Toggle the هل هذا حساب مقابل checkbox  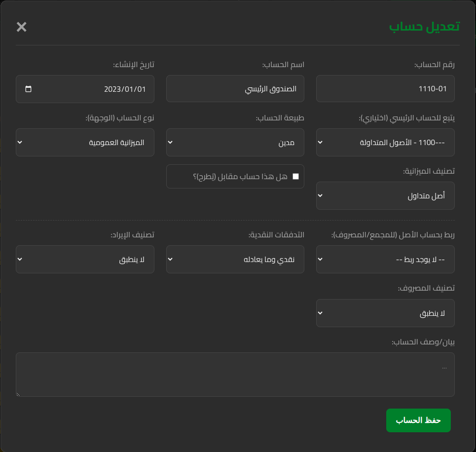(x=295, y=177)
